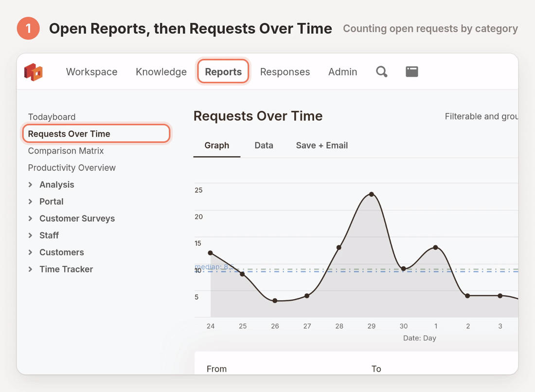Click the Staff tree label
The height and width of the screenshot is (392, 535).
click(x=49, y=235)
